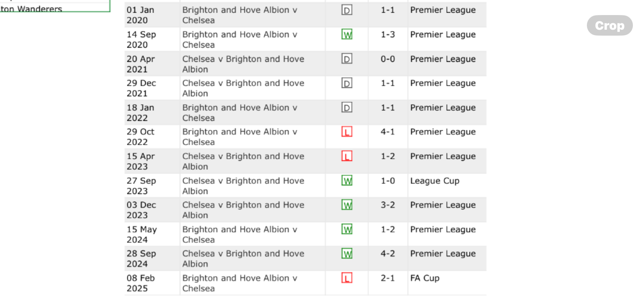Click the L loss icon for 29 Oct 2022
The height and width of the screenshot is (297, 644).
coord(347,132)
